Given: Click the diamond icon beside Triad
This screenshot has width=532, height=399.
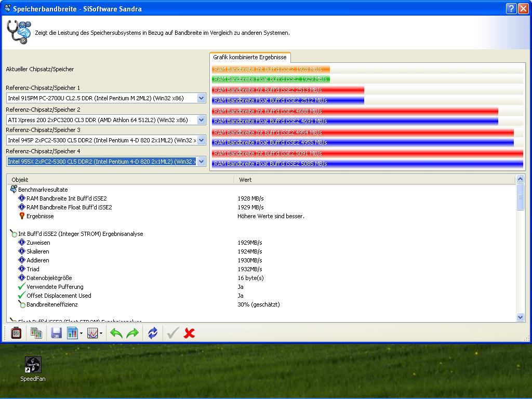Looking at the screenshot, I should 22,269.
